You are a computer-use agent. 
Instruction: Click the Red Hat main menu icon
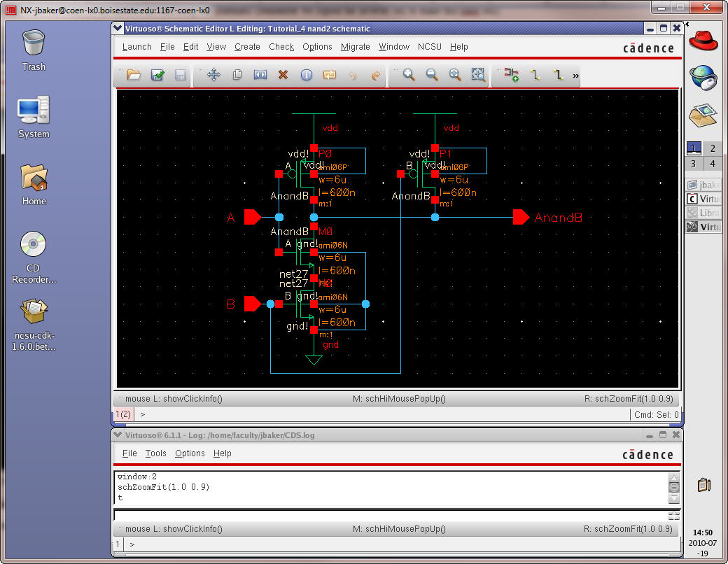point(703,41)
